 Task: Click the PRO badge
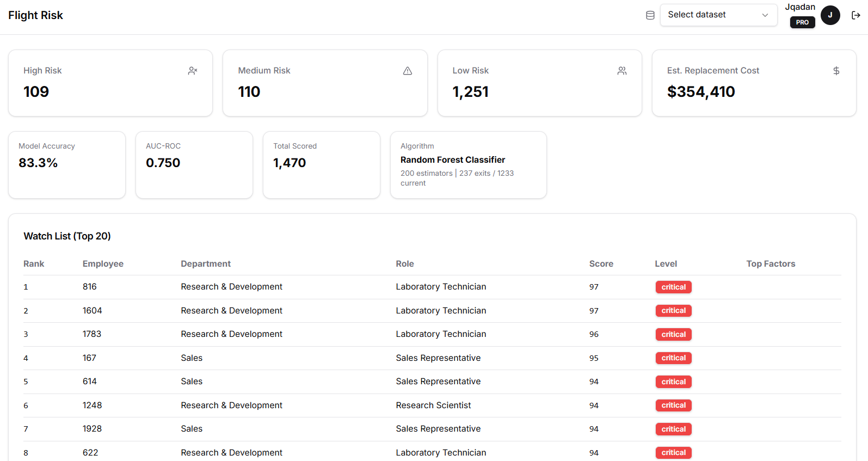tap(802, 22)
